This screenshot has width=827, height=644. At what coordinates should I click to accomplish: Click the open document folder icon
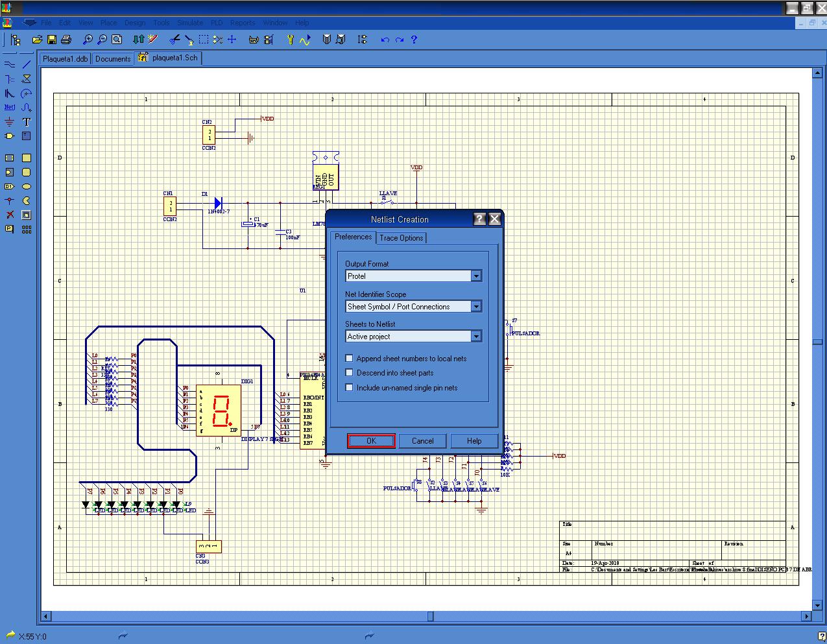[x=38, y=40]
